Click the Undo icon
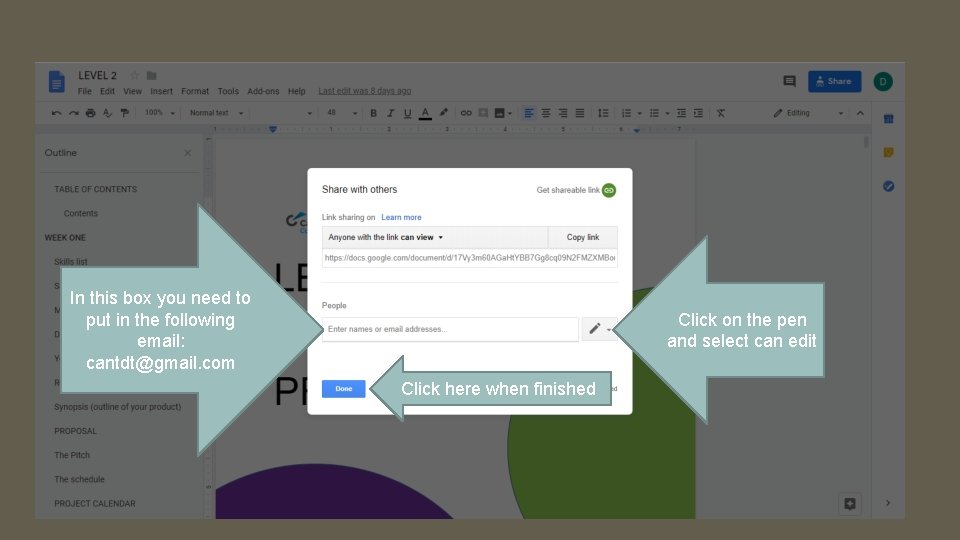The image size is (960, 540). pyautogui.click(x=56, y=113)
